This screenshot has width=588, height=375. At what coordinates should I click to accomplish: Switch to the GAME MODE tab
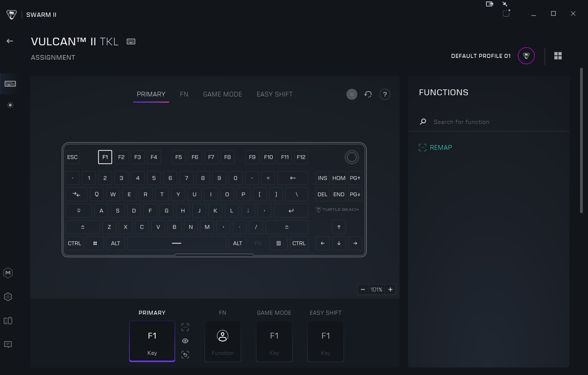[x=222, y=94]
